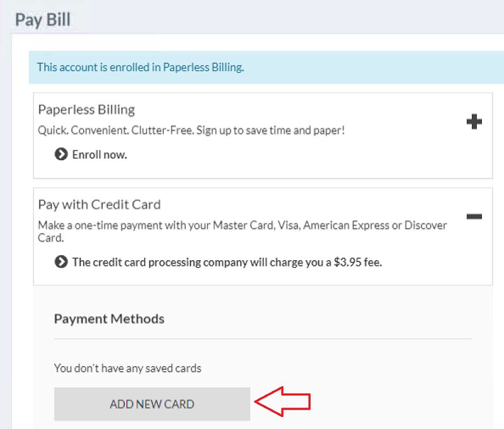Image resolution: width=504 pixels, height=429 pixels.
Task: Collapse Pay with Credit Card using minus icon
Action: point(474,216)
